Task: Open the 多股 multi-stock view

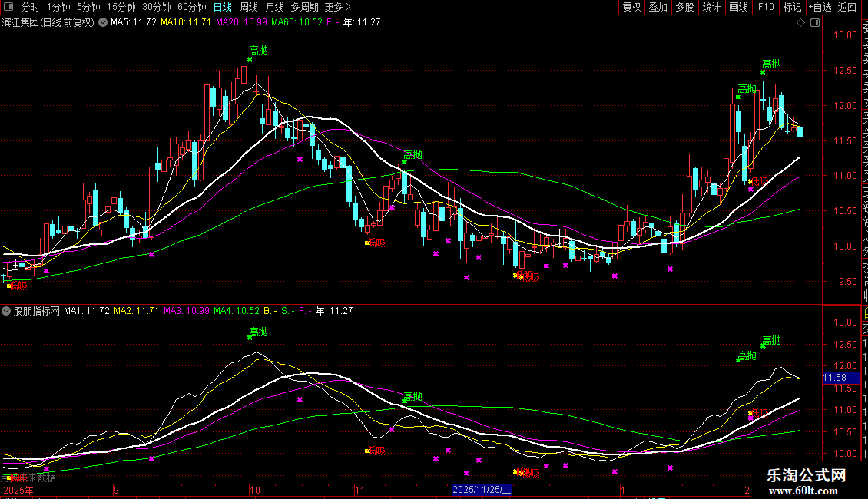Action: coord(684,7)
